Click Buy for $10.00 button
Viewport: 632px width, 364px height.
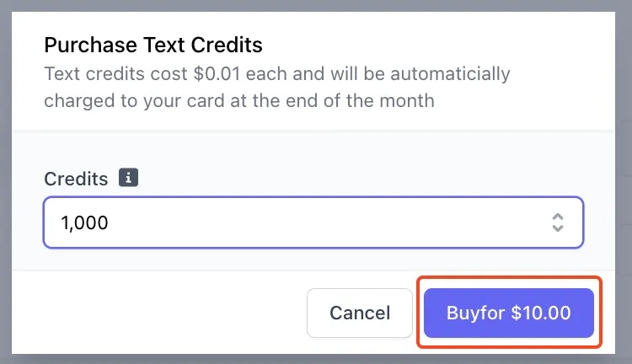[x=509, y=313]
